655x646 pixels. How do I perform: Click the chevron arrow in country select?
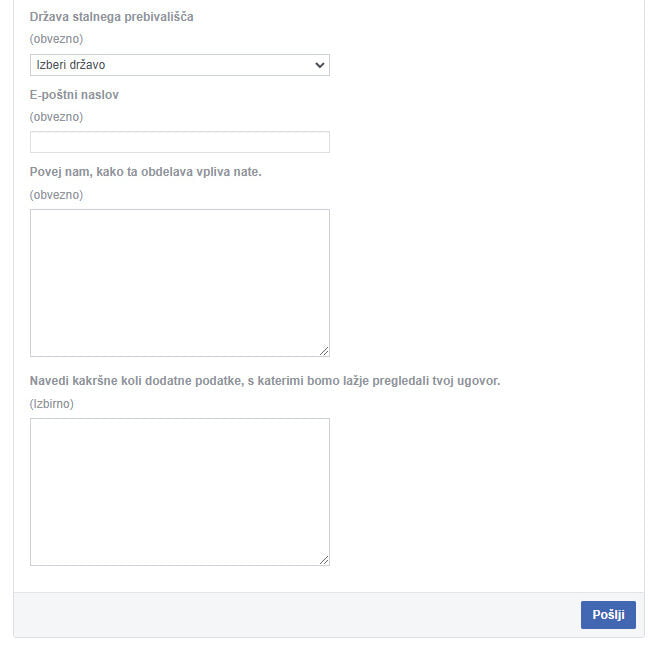pyautogui.click(x=320, y=65)
